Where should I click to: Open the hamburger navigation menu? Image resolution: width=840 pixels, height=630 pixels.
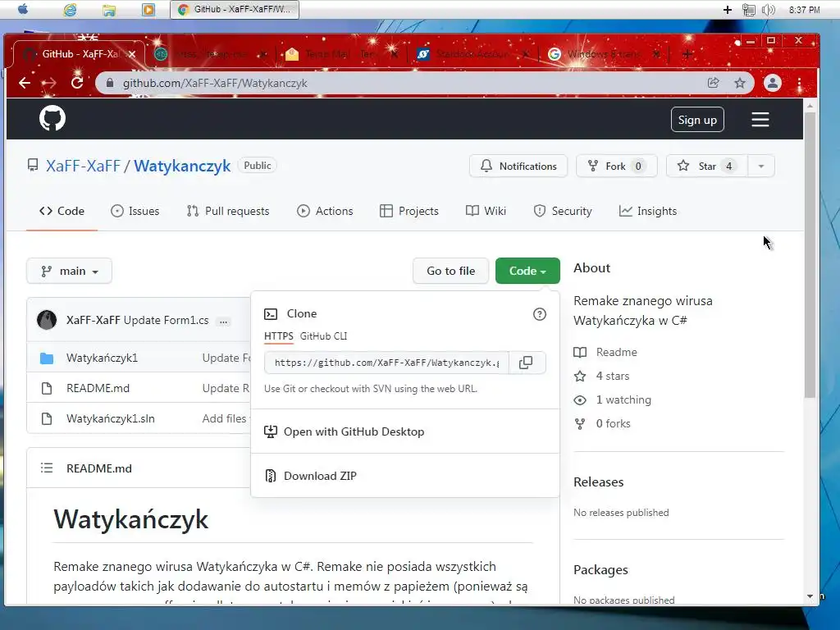coord(760,120)
